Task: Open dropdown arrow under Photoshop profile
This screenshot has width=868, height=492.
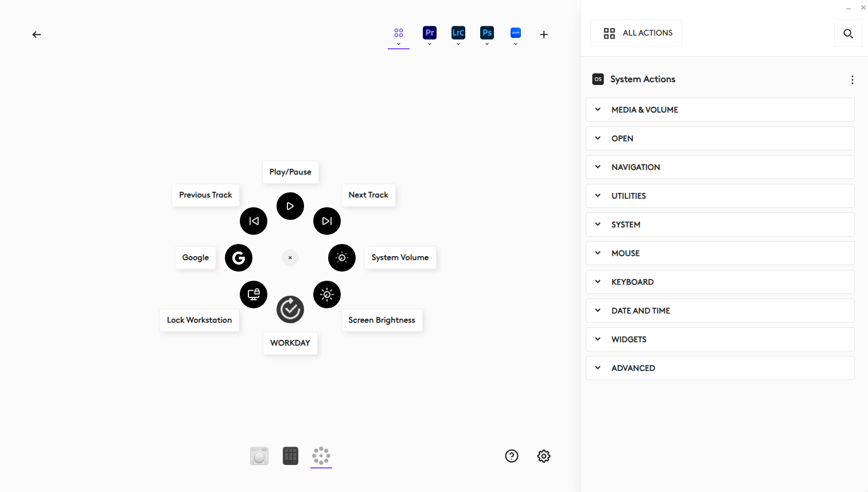Action: coord(487,44)
